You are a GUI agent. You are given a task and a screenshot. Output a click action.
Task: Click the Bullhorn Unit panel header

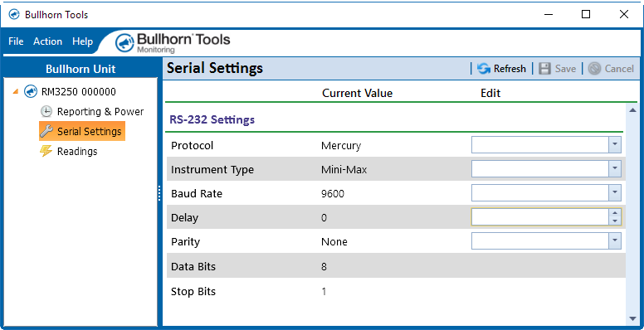click(80, 69)
